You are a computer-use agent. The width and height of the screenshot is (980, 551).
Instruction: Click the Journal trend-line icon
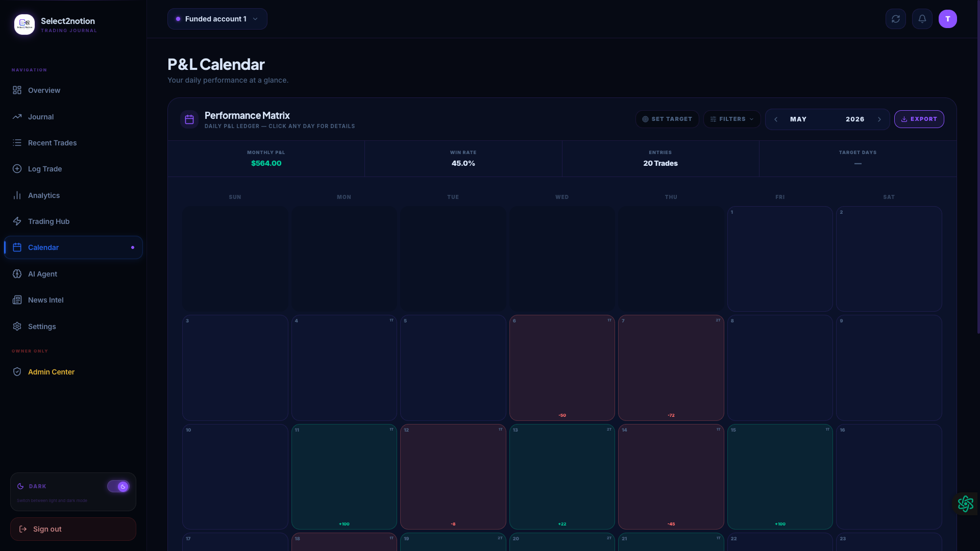(x=17, y=117)
